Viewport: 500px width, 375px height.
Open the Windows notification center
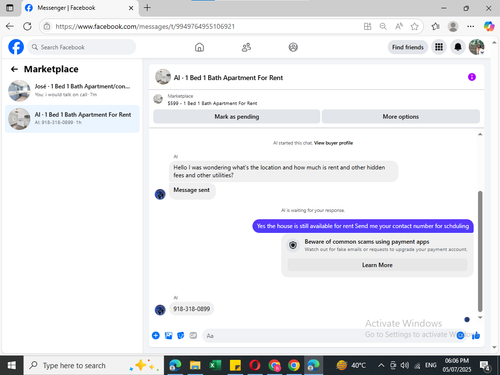point(485,366)
